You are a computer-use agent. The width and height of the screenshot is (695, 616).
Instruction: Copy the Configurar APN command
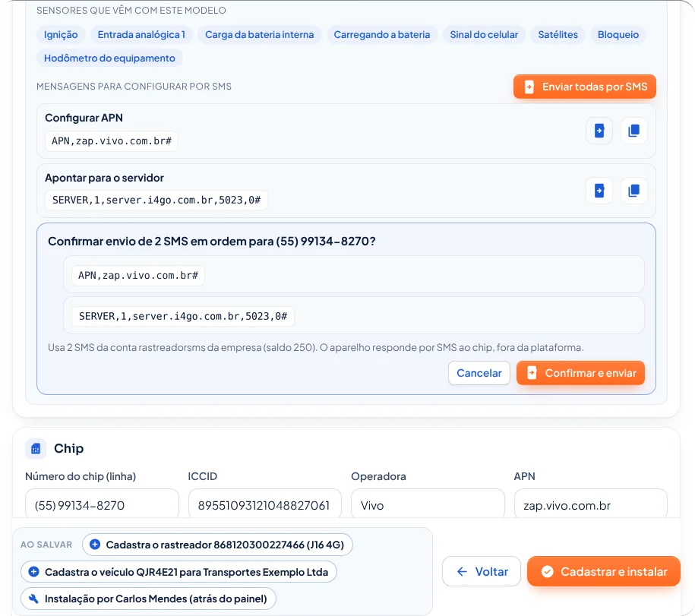633,131
